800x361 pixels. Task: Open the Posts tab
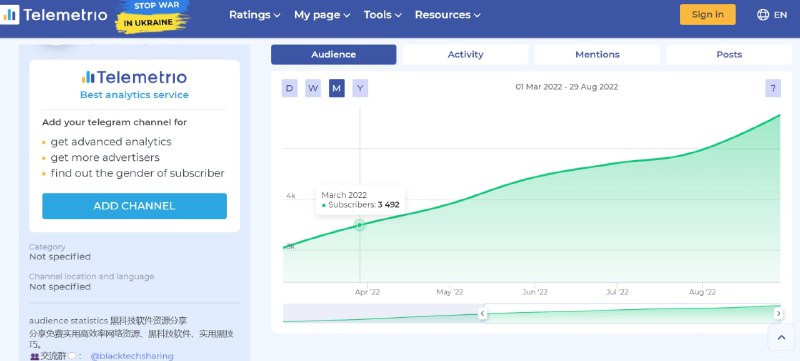pyautogui.click(x=729, y=55)
